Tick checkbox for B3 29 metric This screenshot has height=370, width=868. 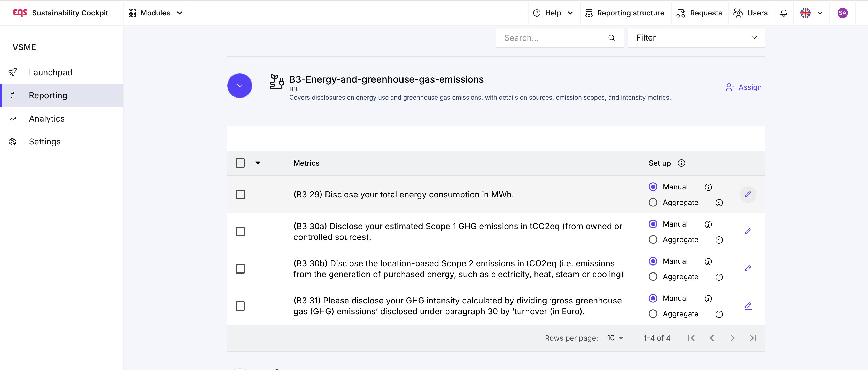240,195
